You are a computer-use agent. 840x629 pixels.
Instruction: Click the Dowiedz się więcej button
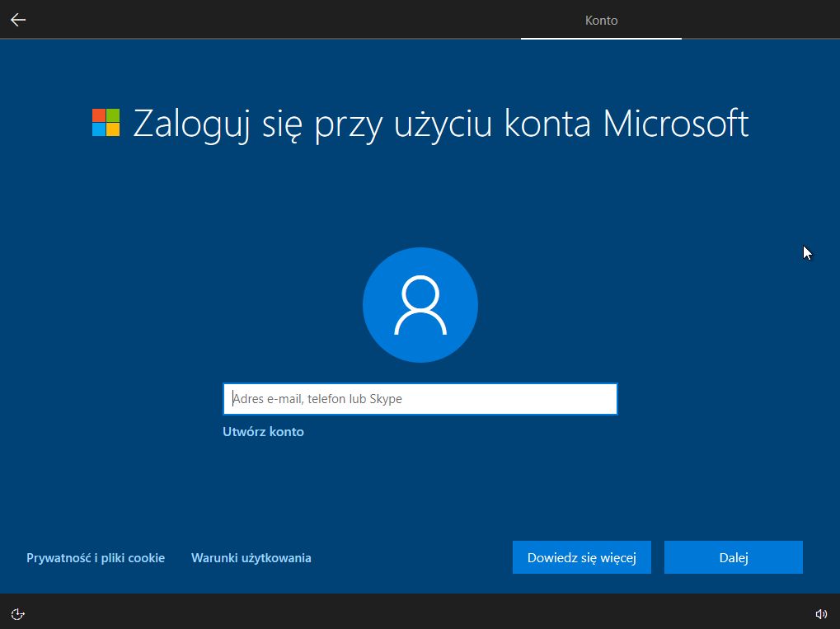point(582,557)
